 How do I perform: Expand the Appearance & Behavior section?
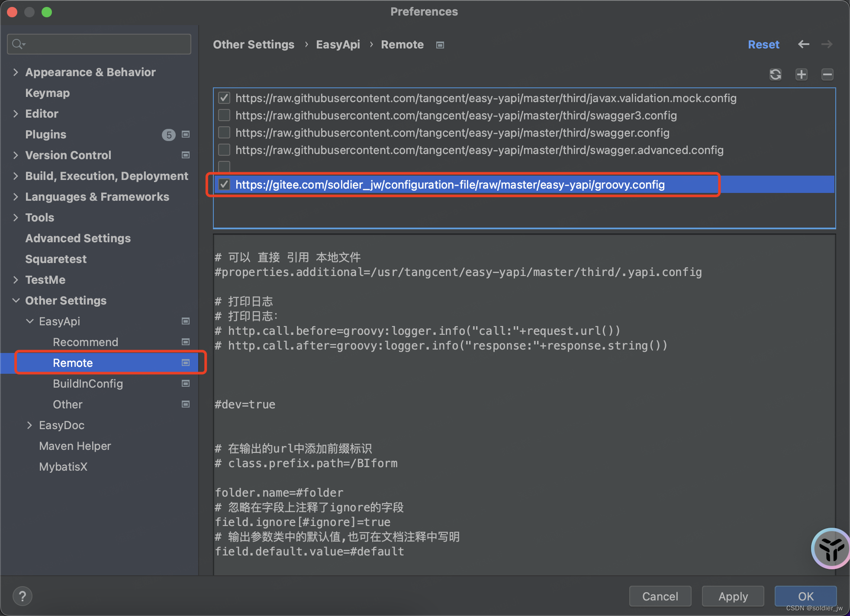pyautogui.click(x=16, y=72)
